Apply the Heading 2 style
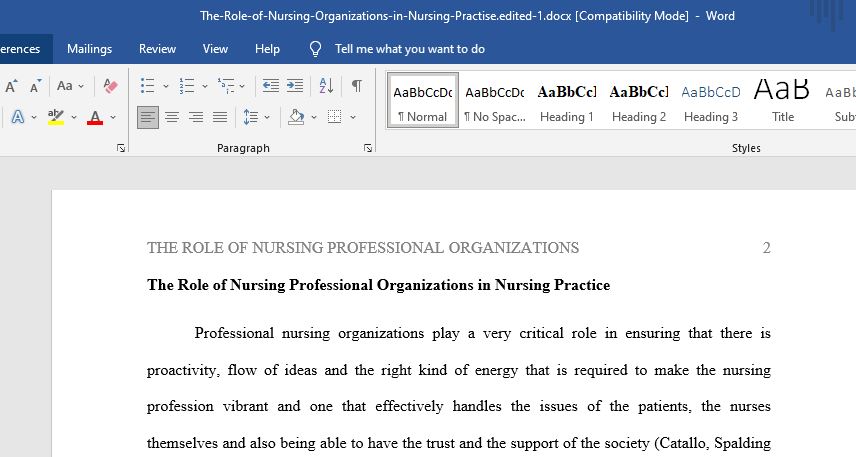The height and width of the screenshot is (457, 856). click(639, 100)
